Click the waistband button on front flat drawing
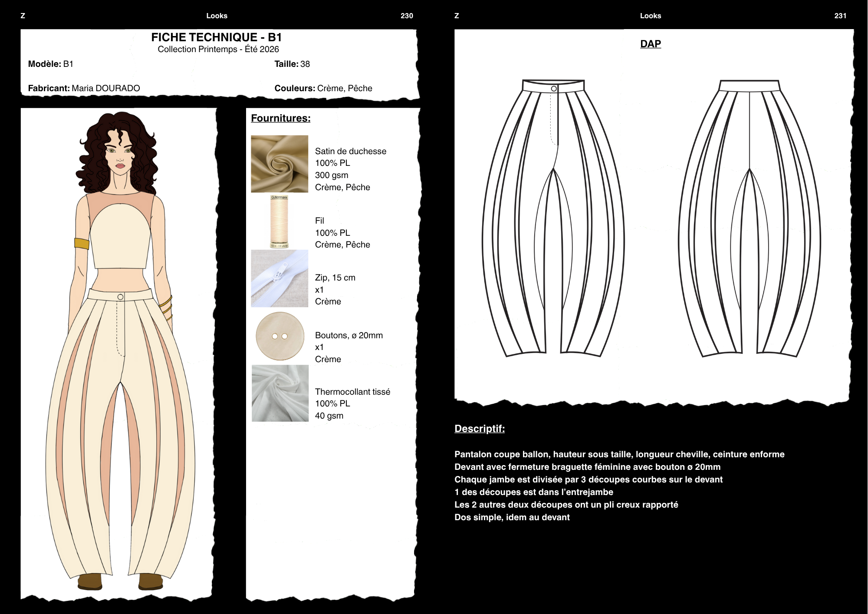Screen dimensions: 868x614 click(x=554, y=89)
